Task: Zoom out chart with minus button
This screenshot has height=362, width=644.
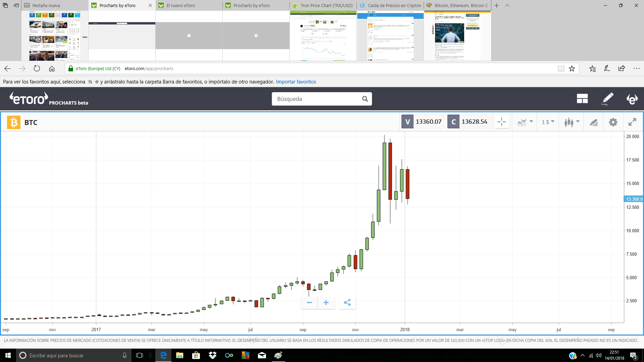Action: 309,303
